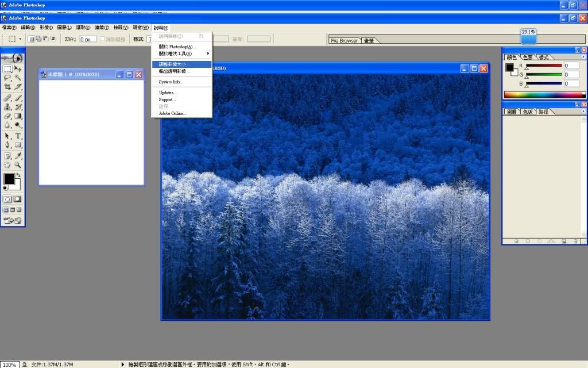Open the File Browser tab
Image resolution: width=588 pixels, height=368 pixels.
pos(345,41)
